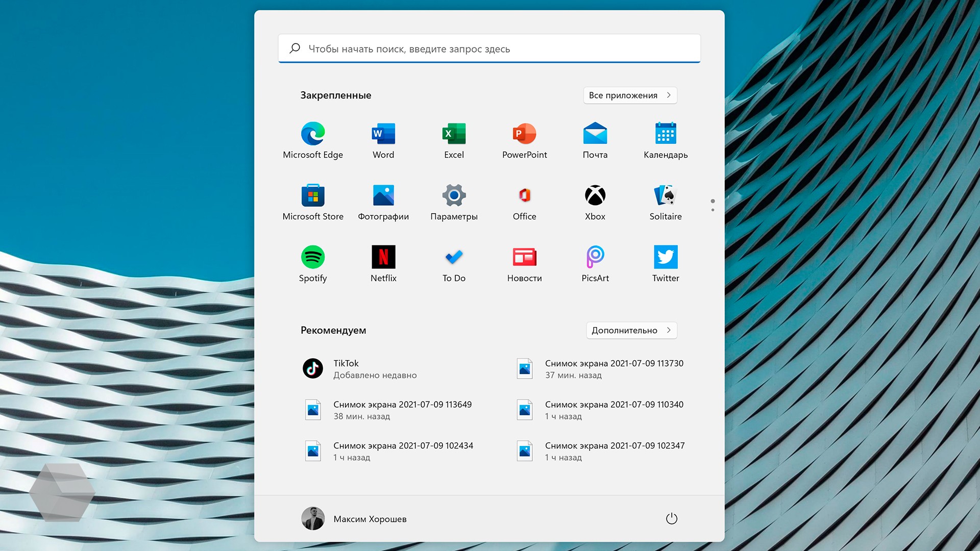This screenshot has width=980, height=551.
Task: Click the search magnifier icon
Action: click(x=295, y=48)
